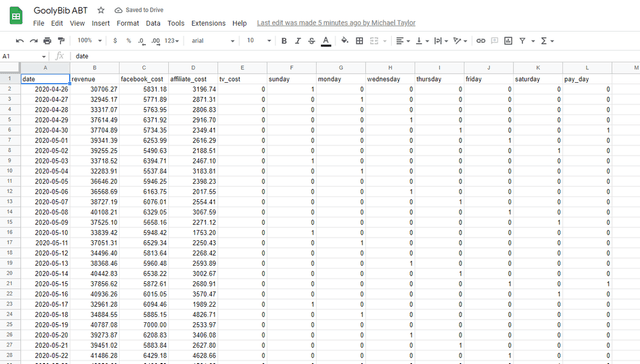Open the borders tool
Screen dimensions: 640x364
click(x=360, y=41)
